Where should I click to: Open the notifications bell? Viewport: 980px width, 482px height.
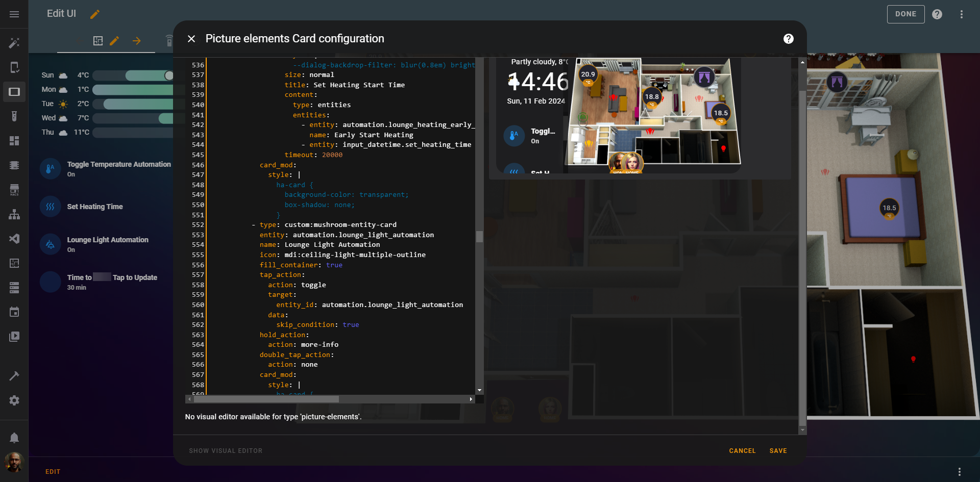tap(14, 437)
